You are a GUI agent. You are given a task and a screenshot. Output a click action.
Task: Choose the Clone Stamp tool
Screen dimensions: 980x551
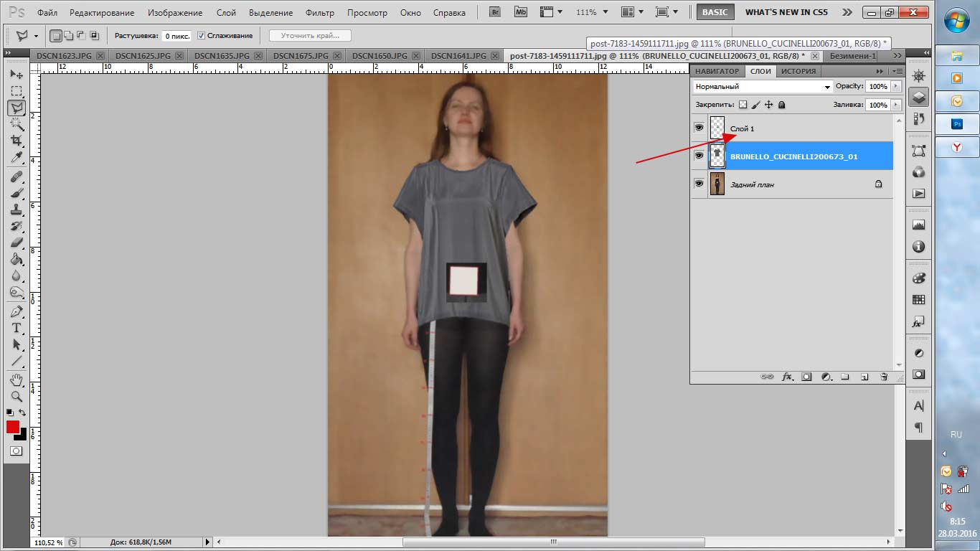point(16,209)
